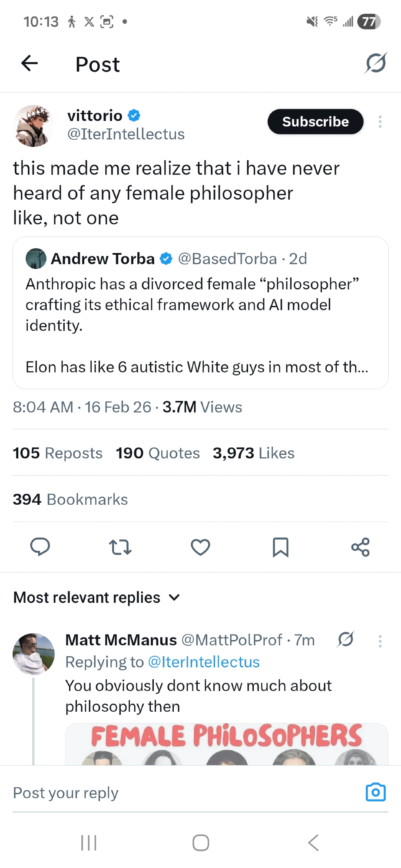Tap Grok icon on Matt McManus reply
The width and height of the screenshot is (401, 868).
point(346,639)
